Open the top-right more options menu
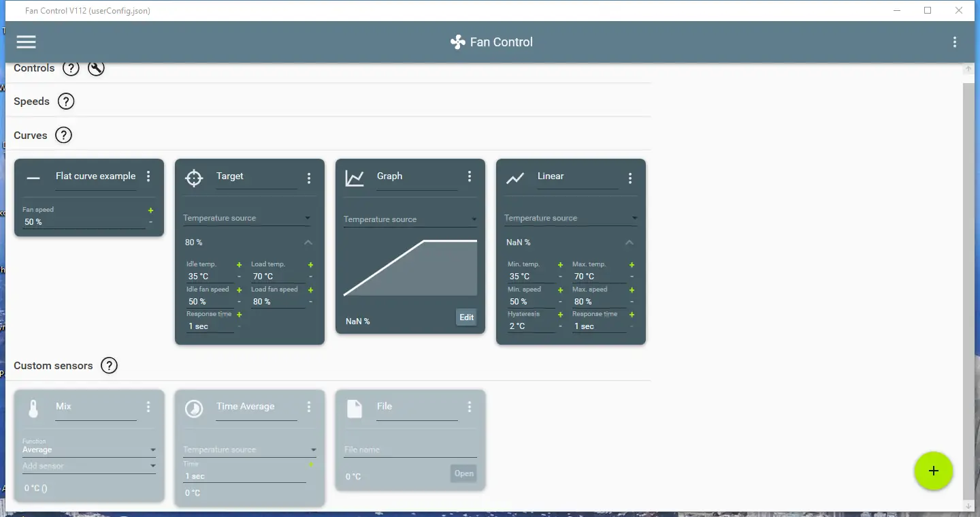 coord(955,42)
